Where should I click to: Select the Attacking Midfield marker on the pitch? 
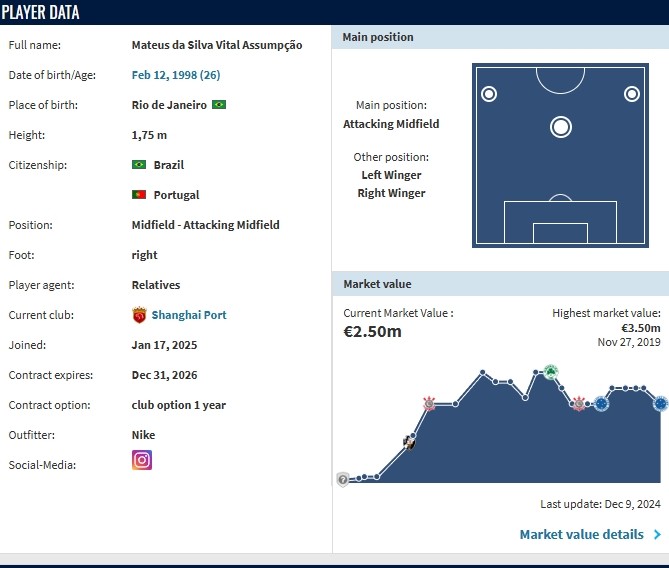pos(561,127)
